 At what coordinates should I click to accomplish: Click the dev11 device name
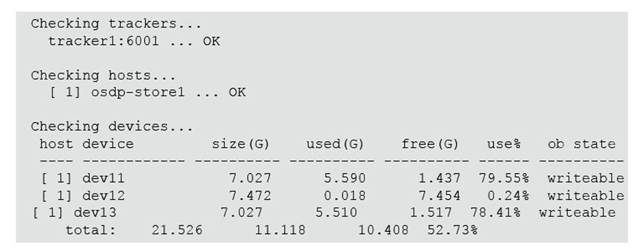click(x=103, y=178)
